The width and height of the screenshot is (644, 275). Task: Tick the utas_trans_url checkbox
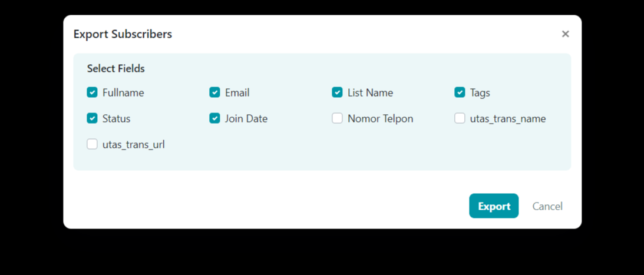click(92, 144)
